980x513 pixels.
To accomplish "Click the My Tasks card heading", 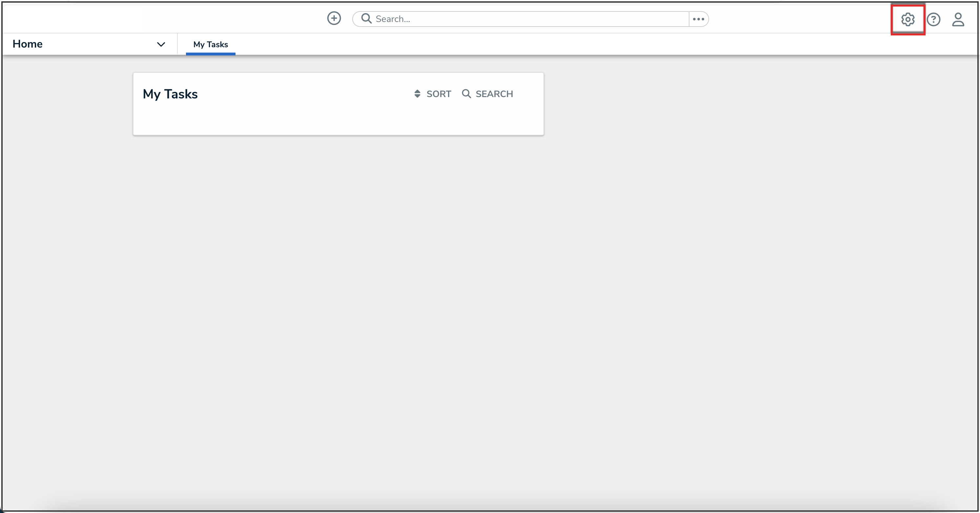I will point(170,94).
